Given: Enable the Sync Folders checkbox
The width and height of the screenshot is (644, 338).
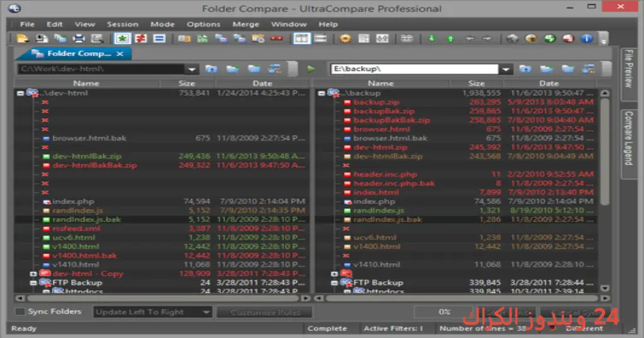Looking at the screenshot, I should (20, 312).
